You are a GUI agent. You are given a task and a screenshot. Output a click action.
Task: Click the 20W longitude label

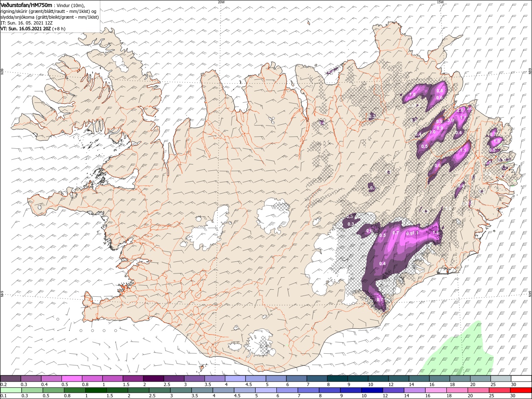[x=221, y=2]
